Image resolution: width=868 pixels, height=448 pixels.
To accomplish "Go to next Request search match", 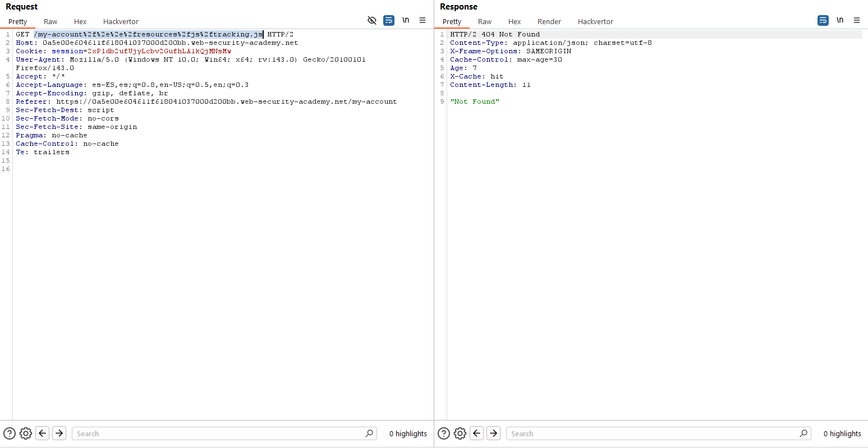I will [x=59, y=433].
